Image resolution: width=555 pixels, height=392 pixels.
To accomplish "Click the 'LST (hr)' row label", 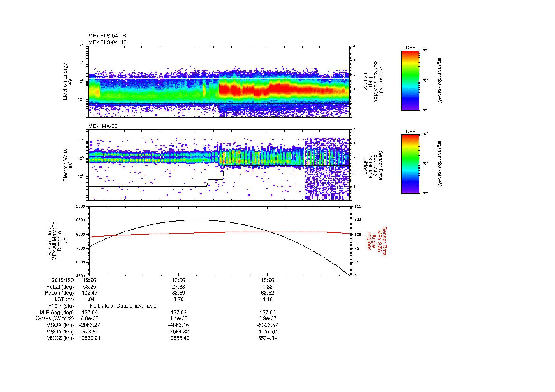I will (x=64, y=299).
